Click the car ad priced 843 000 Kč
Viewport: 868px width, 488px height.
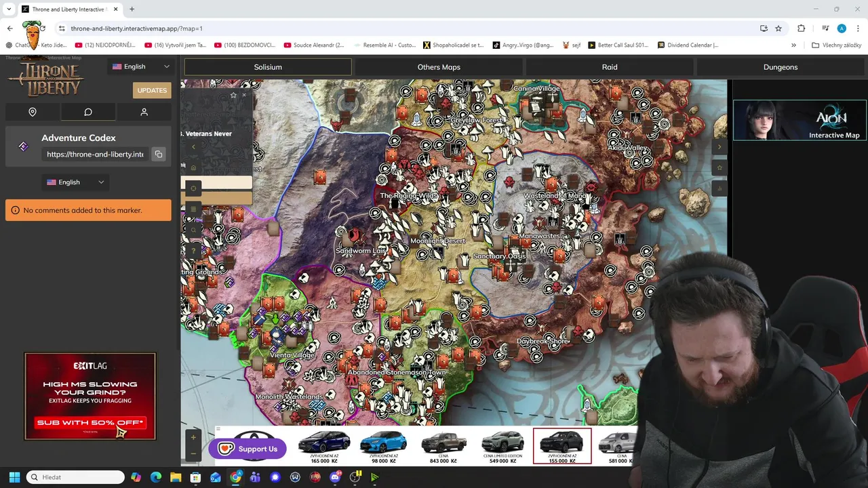click(x=443, y=446)
